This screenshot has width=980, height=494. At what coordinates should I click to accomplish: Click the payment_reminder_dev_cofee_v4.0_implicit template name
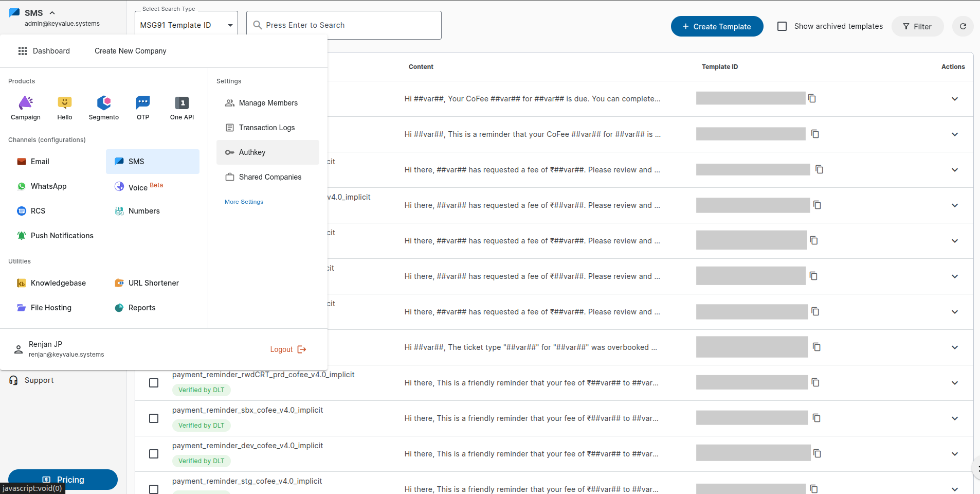(247, 446)
